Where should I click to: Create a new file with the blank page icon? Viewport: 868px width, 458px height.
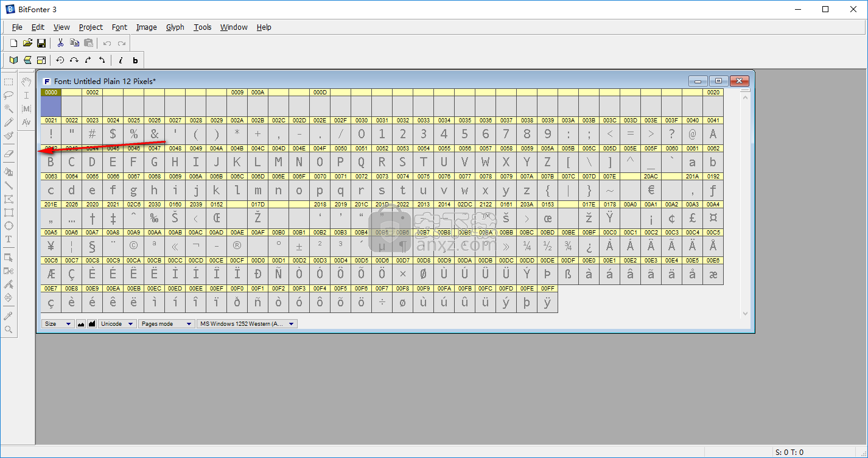coord(13,43)
